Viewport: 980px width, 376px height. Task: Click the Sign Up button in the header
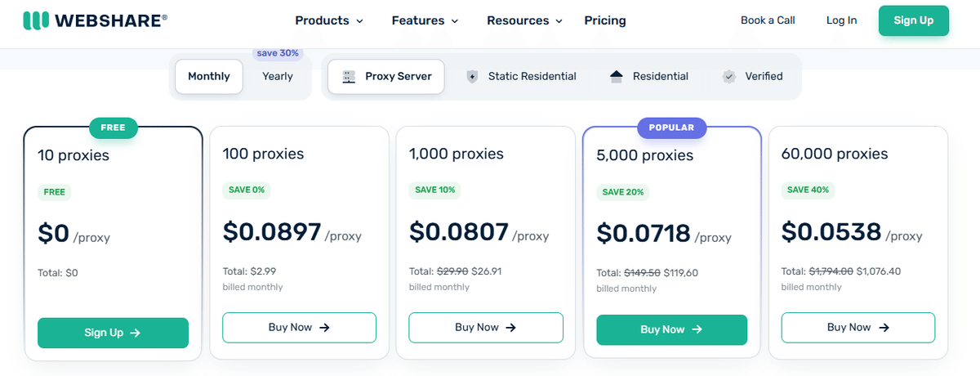coord(913,20)
